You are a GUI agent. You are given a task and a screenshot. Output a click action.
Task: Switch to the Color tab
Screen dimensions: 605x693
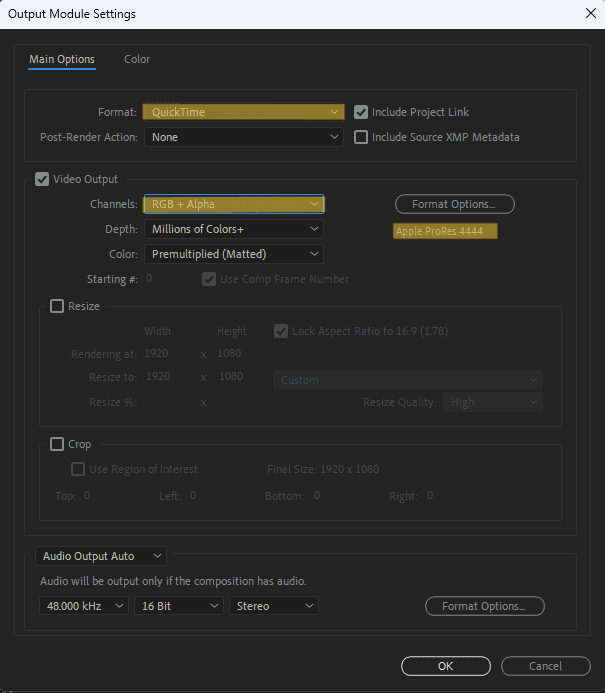tap(137, 59)
